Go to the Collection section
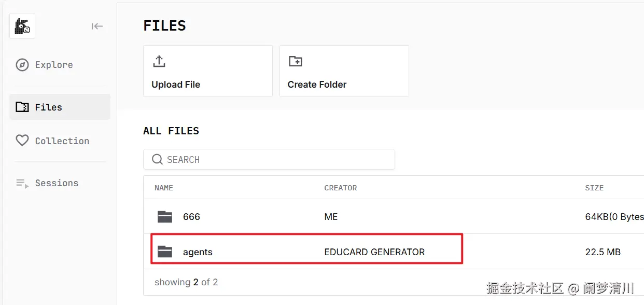Image resolution: width=644 pixels, height=305 pixels. pos(62,141)
